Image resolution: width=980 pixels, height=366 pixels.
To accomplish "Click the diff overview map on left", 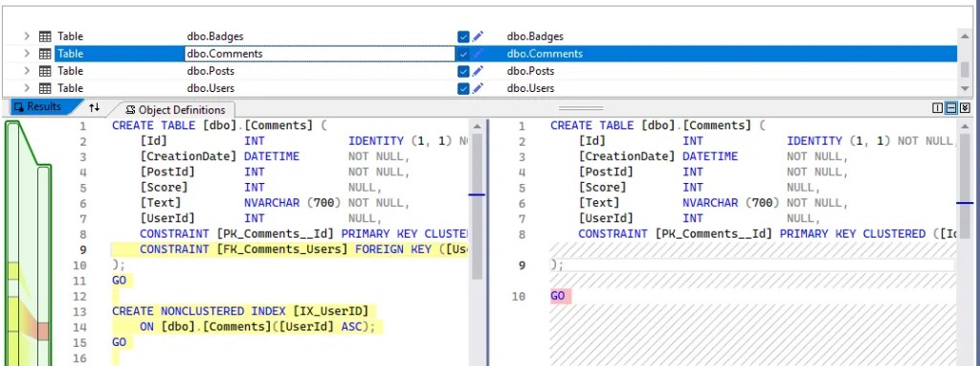I will tap(28, 242).
